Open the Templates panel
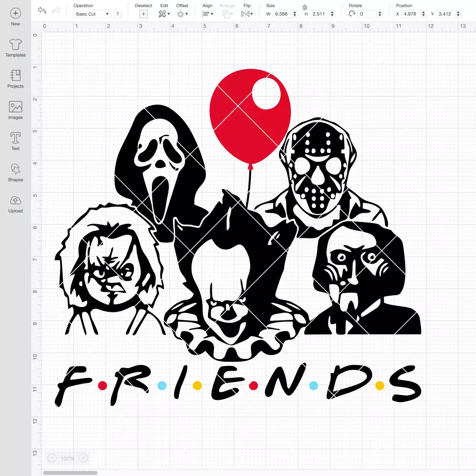Screen dimensions: 476x476 click(16, 48)
